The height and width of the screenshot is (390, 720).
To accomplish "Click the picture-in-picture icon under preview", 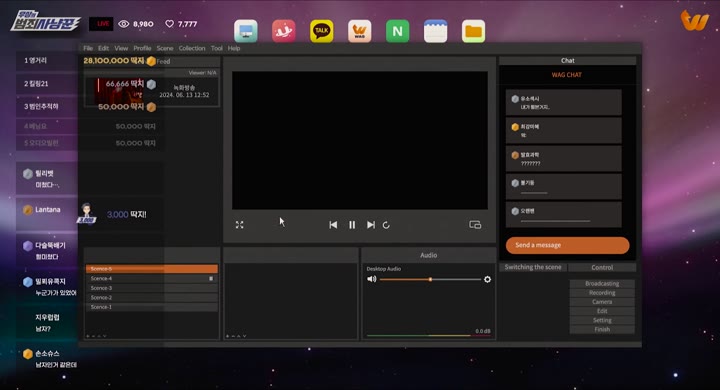I will (475, 225).
